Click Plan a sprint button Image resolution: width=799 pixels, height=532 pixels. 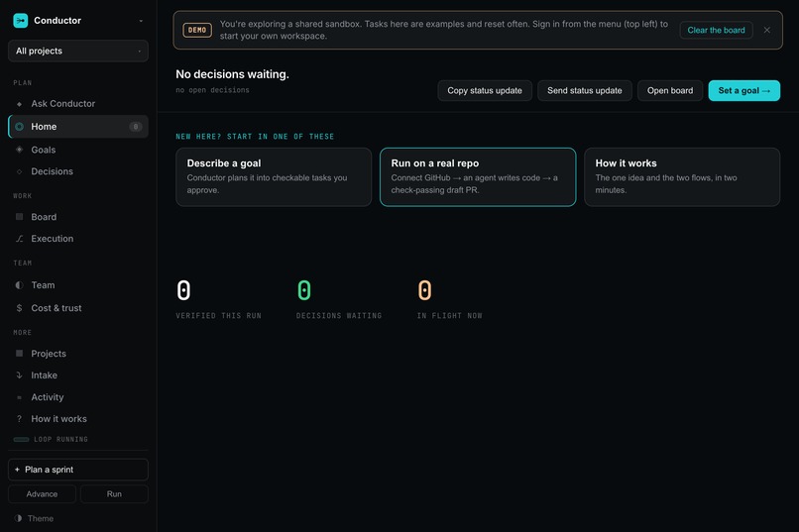(x=78, y=470)
